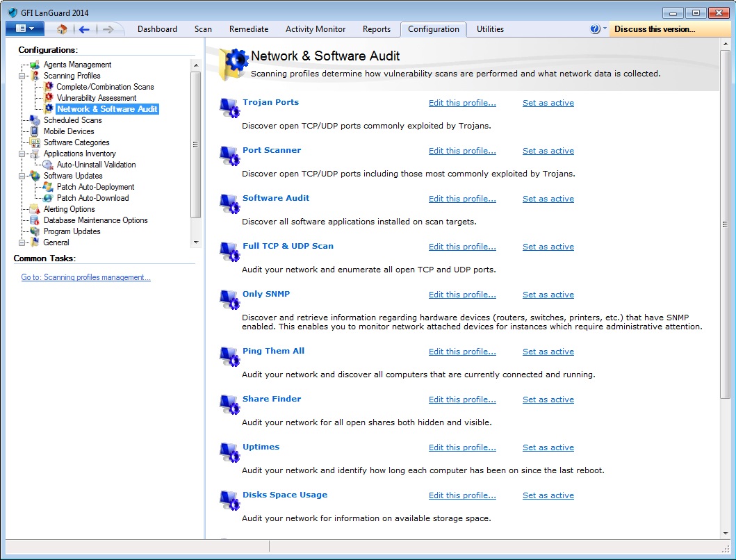Set Uptimes as active

pos(548,447)
